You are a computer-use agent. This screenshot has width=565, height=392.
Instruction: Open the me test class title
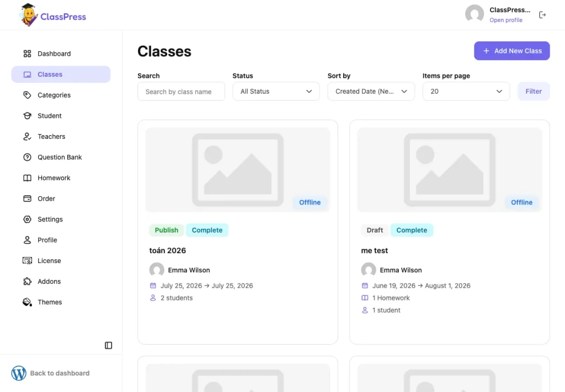tap(375, 250)
